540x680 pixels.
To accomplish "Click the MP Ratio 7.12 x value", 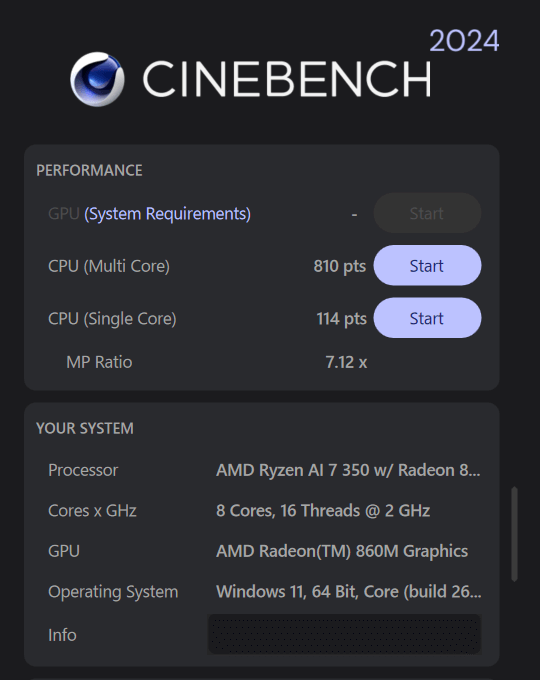I will click(346, 362).
